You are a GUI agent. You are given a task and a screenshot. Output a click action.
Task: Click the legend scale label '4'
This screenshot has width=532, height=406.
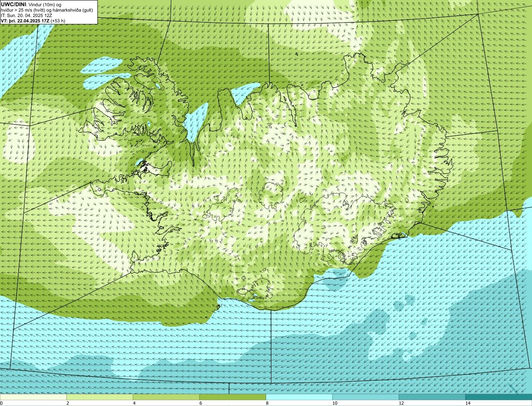tap(134, 403)
